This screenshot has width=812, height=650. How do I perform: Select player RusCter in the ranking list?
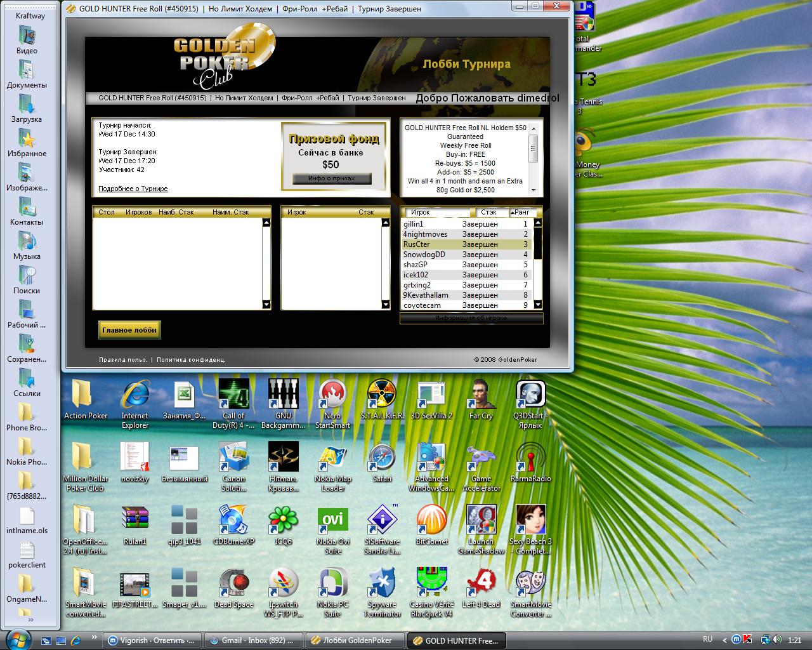[x=417, y=244]
